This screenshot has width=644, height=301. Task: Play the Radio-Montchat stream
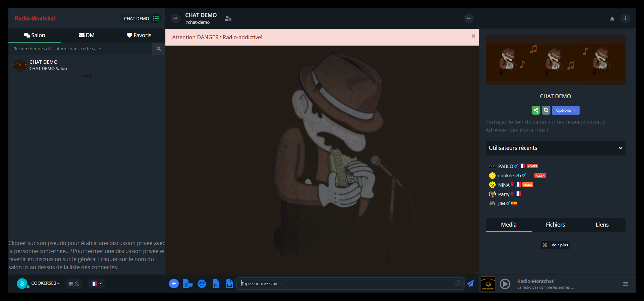tap(505, 284)
